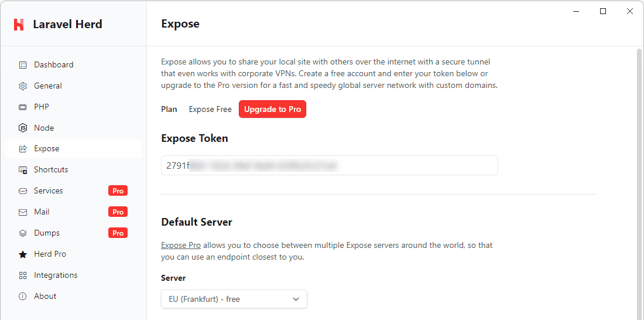Viewport: 644px width, 320px height.
Task: Click the "Laravel Herd" title text
Action: [x=68, y=24]
